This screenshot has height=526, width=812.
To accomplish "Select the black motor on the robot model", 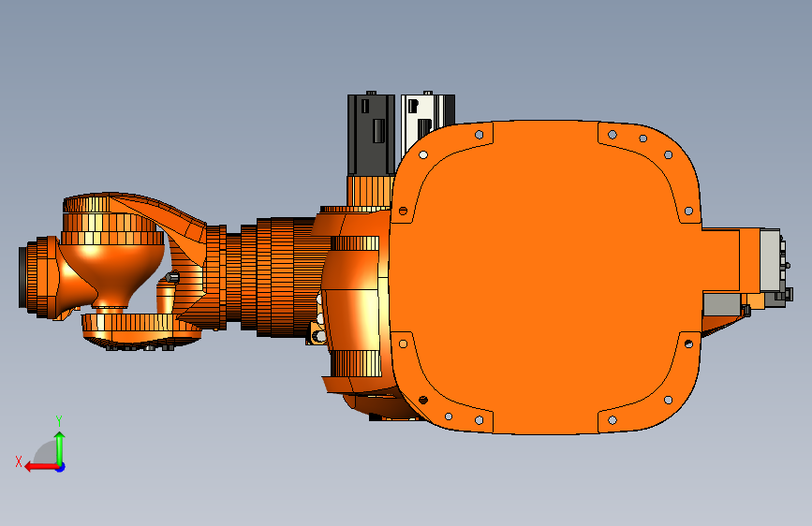I will (x=371, y=134).
